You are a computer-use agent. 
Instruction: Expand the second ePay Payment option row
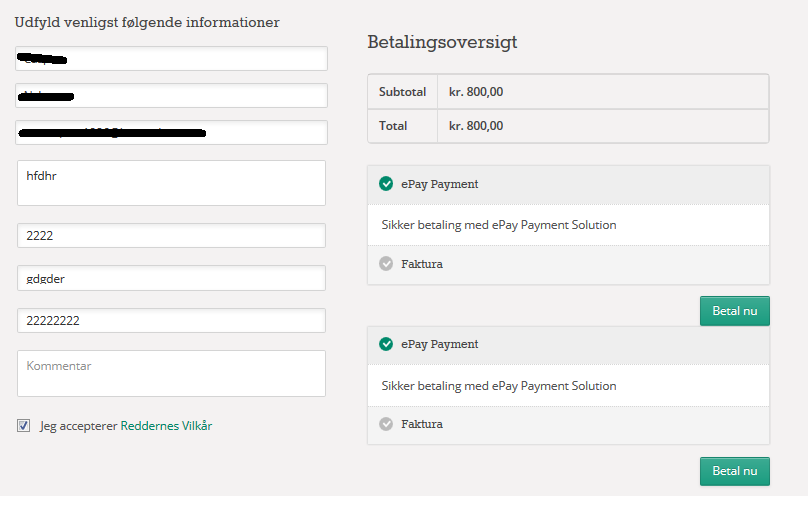(x=568, y=345)
